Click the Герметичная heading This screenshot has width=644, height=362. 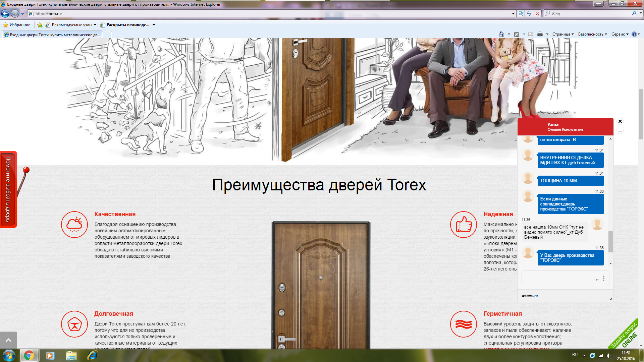click(502, 314)
